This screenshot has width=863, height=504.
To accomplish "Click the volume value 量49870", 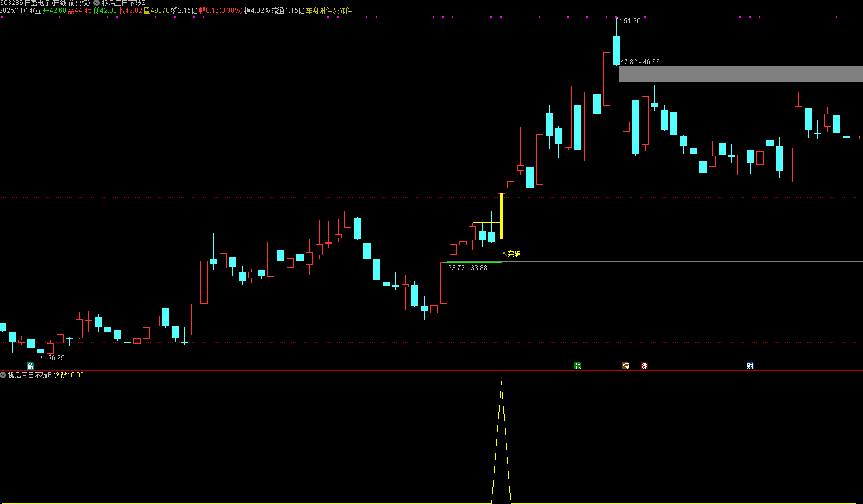I will (156, 10).
